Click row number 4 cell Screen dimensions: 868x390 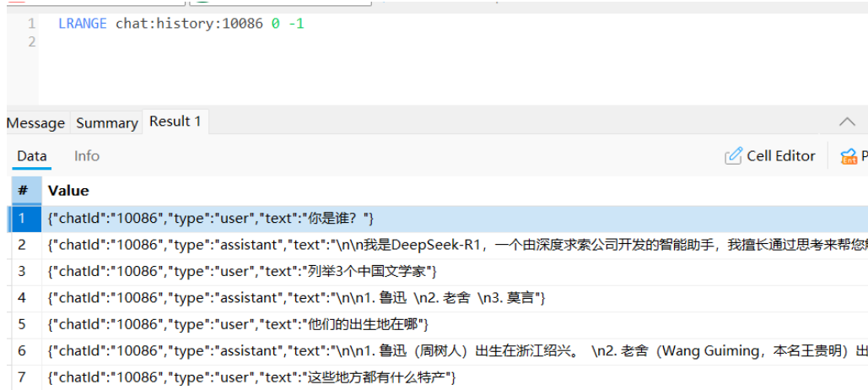pos(26,298)
